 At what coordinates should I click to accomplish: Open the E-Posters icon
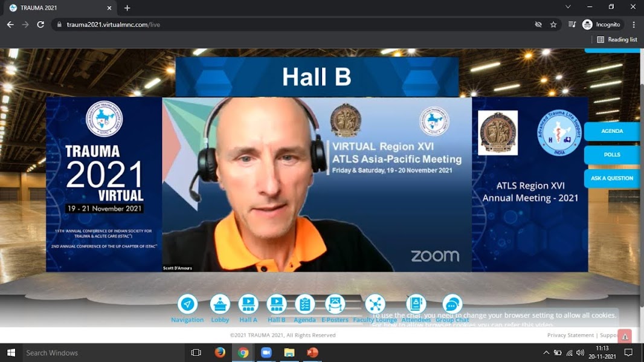click(x=335, y=304)
